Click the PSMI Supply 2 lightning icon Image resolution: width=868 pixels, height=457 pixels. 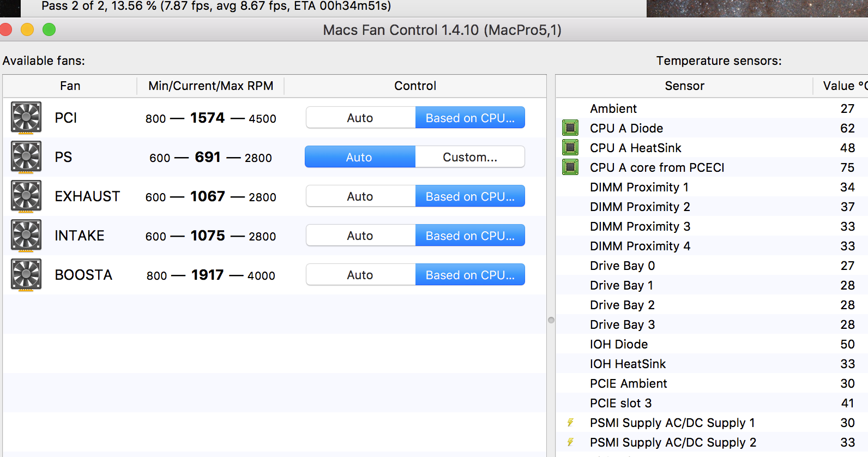pos(570,442)
